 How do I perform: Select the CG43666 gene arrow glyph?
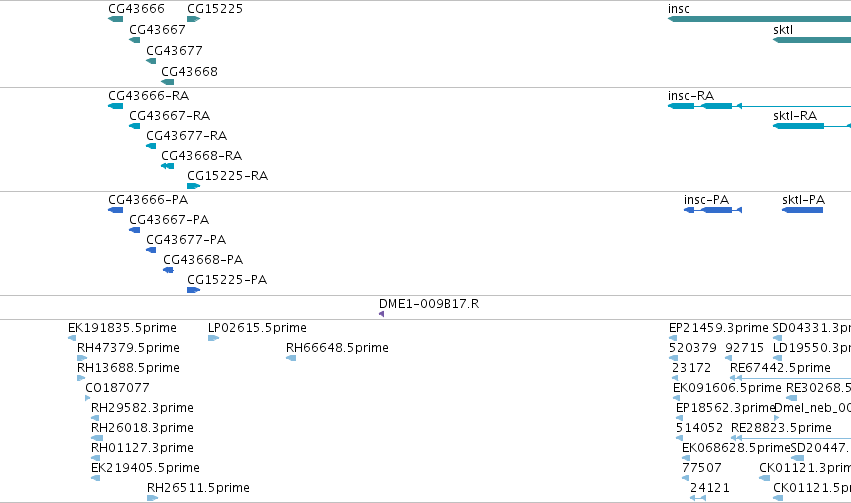[x=116, y=19]
